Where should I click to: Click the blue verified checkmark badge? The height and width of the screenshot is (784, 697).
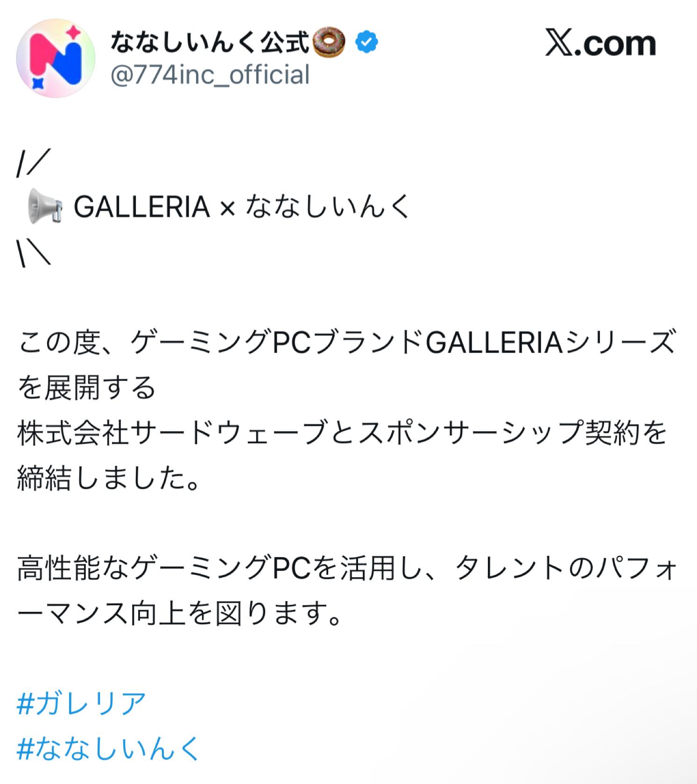366,42
